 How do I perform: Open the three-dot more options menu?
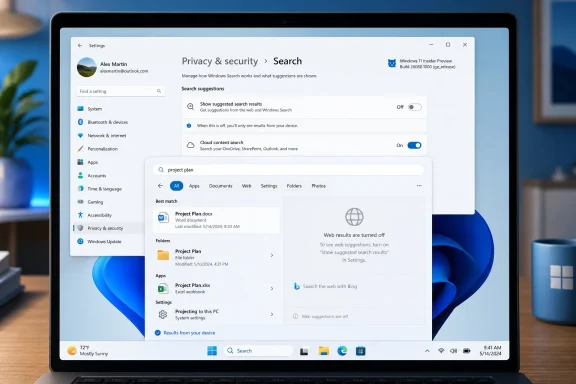click(419, 186)
